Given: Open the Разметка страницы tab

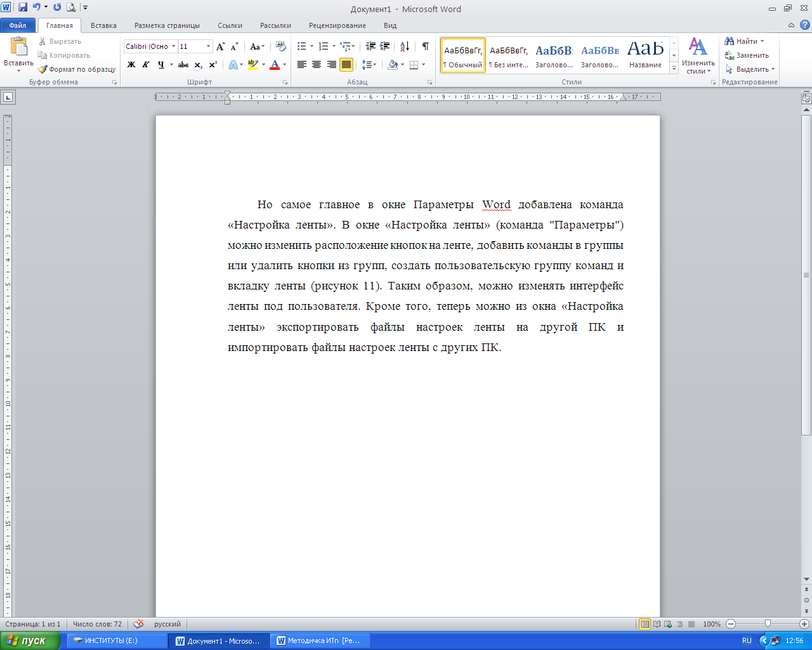Looking at the screenshot, I should 167,25.
